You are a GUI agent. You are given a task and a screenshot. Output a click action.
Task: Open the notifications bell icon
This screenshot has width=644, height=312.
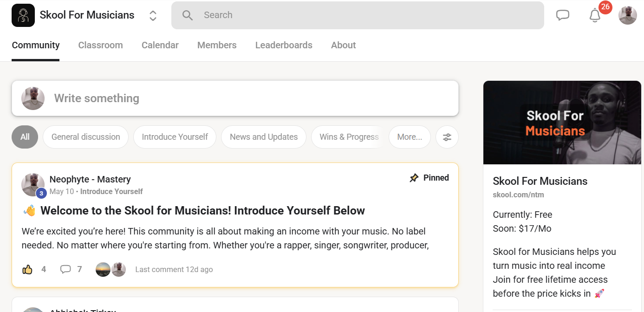(595, 15)
